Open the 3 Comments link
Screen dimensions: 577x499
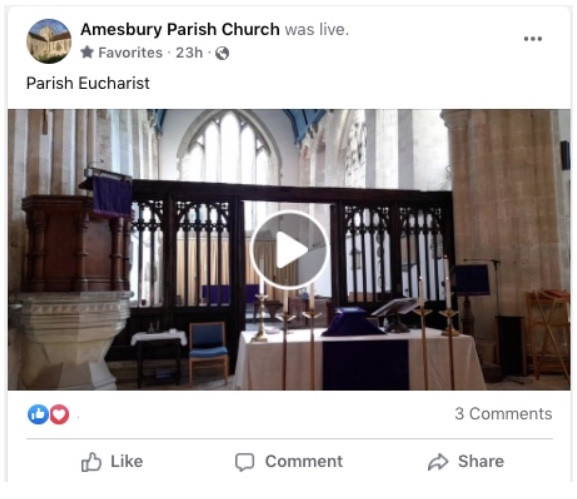(503, 414)
